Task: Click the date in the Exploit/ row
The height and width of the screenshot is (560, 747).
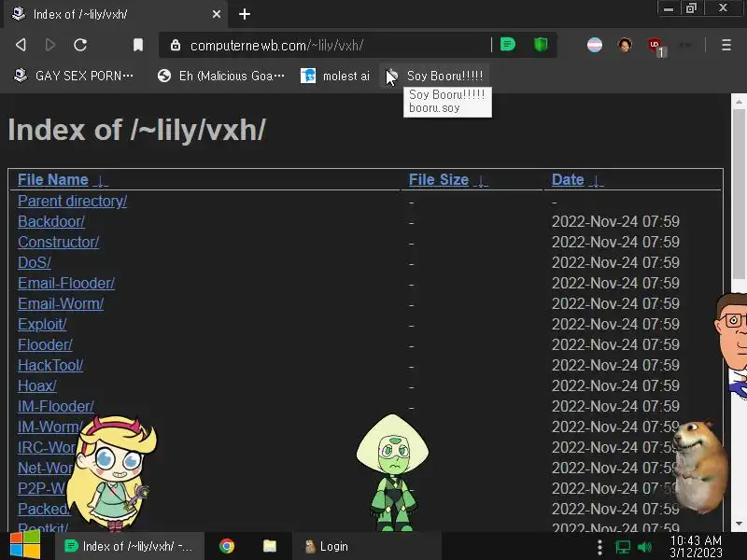Action: [615, 324]
